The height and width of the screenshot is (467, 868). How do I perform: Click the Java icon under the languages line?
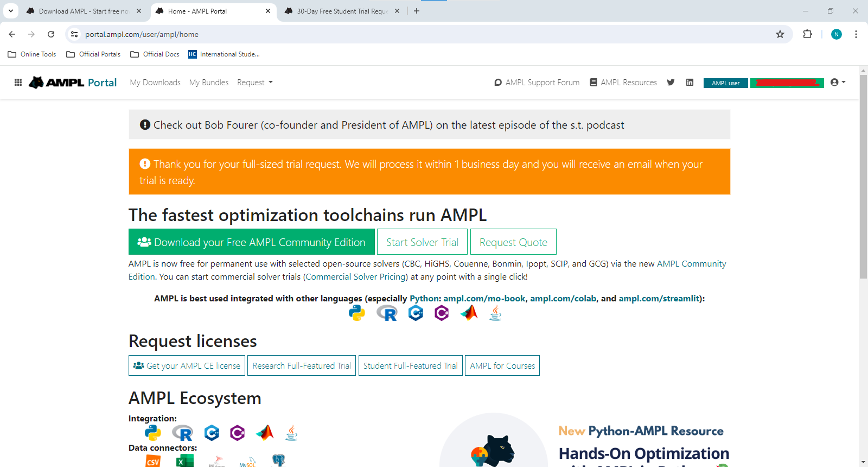point(495,313)
